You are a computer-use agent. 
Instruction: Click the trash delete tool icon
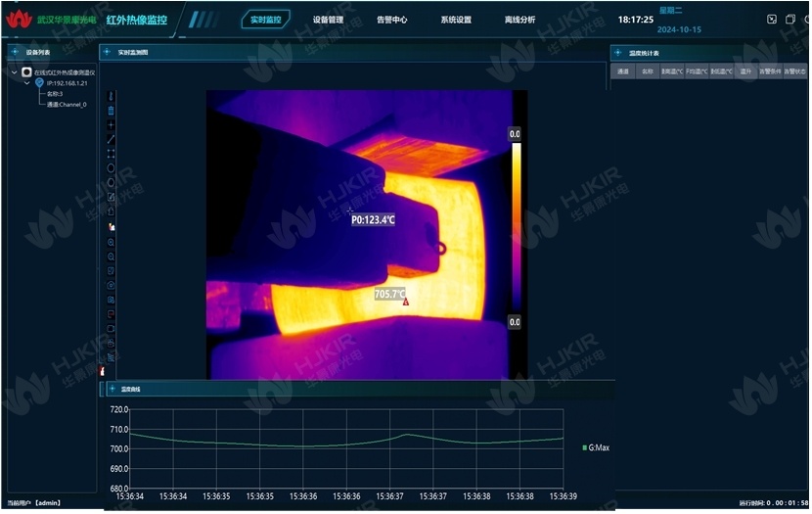coord(111,111)
